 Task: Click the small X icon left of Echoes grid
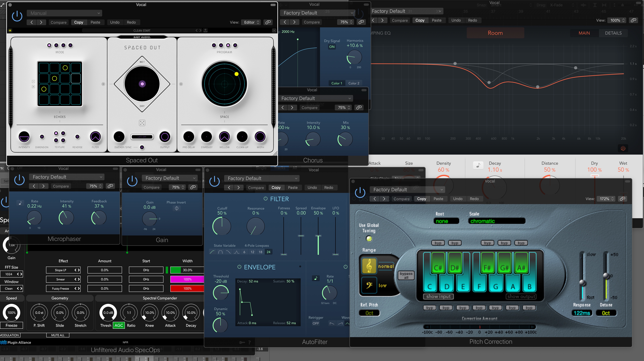pos(33,87)
